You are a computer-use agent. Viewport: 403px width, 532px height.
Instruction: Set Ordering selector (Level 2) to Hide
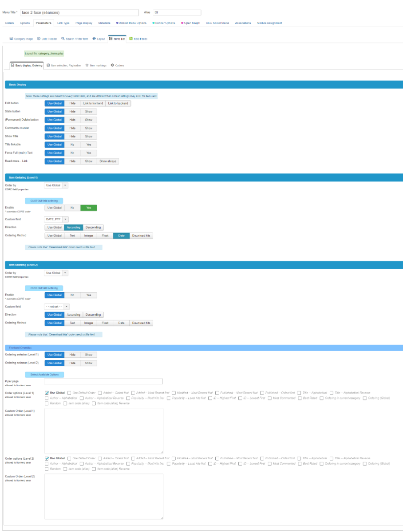72,363
